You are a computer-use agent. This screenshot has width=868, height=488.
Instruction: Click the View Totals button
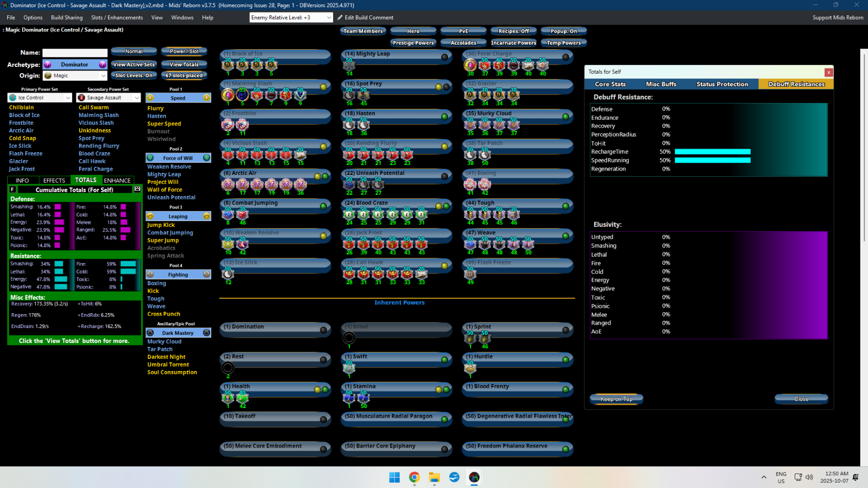[x=184, y=65]
